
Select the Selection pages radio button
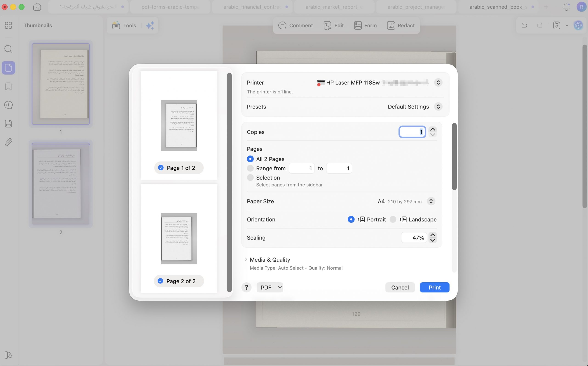250,177
